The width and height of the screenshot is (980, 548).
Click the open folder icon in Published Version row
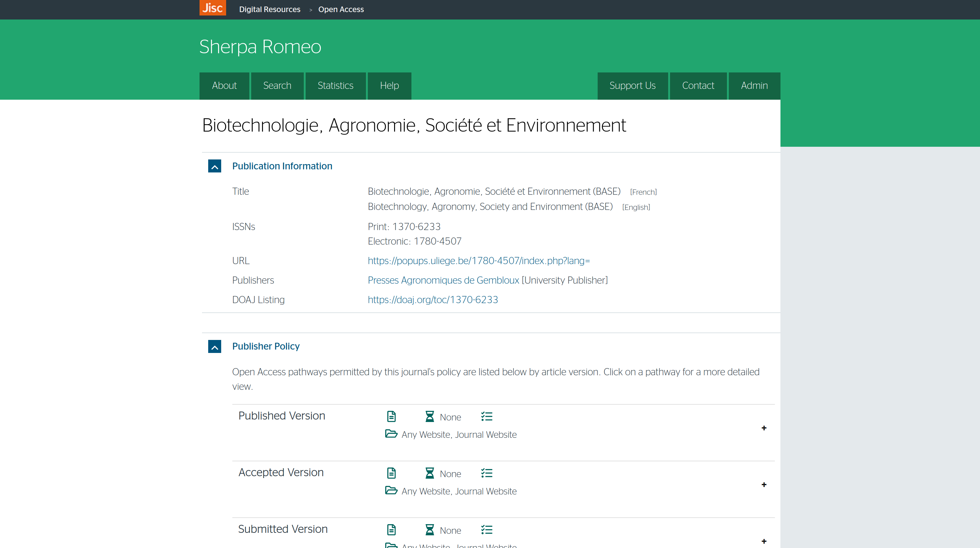click(x=391, y=433)
